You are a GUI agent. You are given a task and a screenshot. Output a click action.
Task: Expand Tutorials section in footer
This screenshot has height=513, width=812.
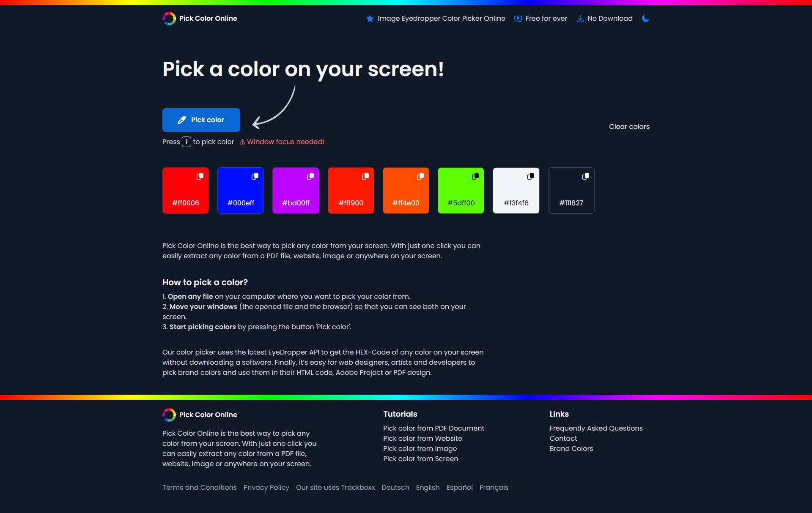pyautogui.click(x=401, y=414)
